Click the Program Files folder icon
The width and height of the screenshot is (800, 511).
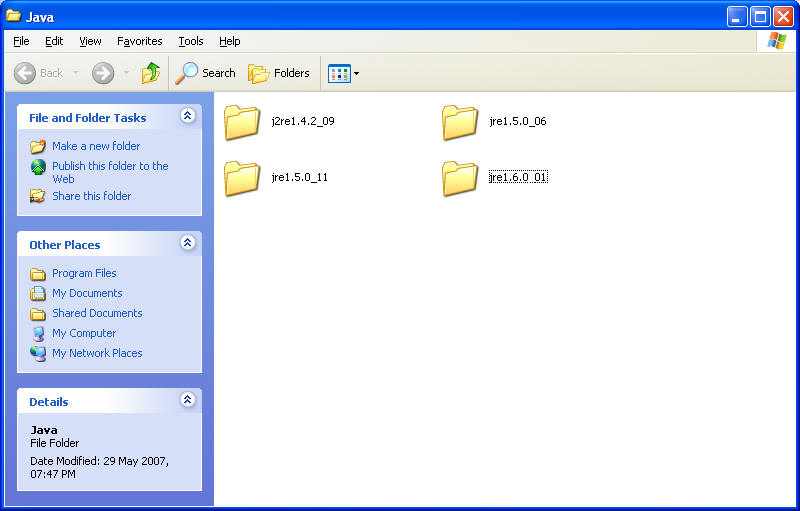38,274
